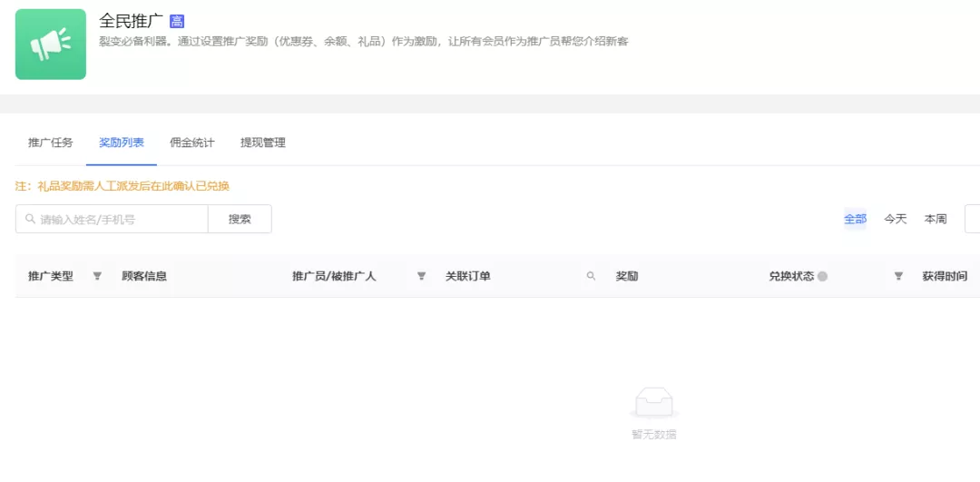Image resolution: width=980 pixels, height=482 pixels.
Task: Click the 获得时间 column header
Action: [945, 276]
